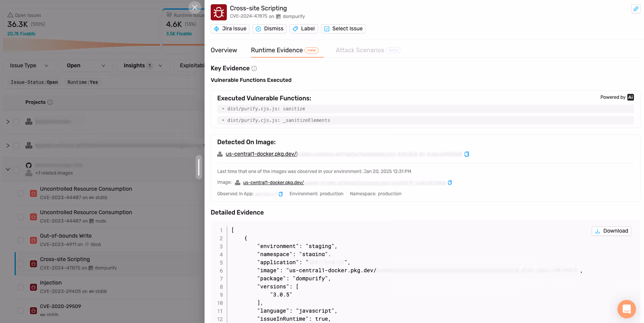Collapse the GitHub project row
This screenshot has height=323, width=644.
[8, 169]
